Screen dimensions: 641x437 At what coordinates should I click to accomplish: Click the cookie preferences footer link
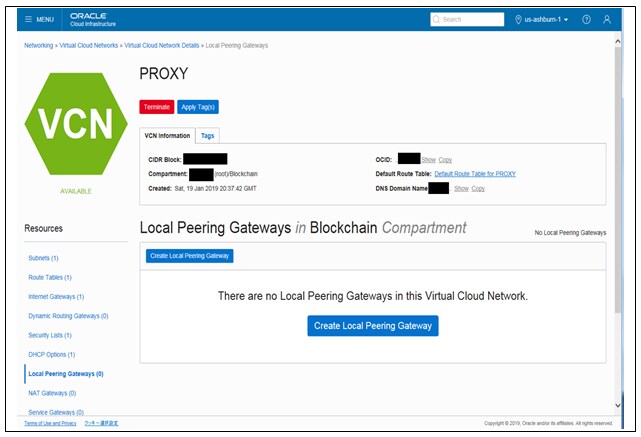tap(101, 423)
